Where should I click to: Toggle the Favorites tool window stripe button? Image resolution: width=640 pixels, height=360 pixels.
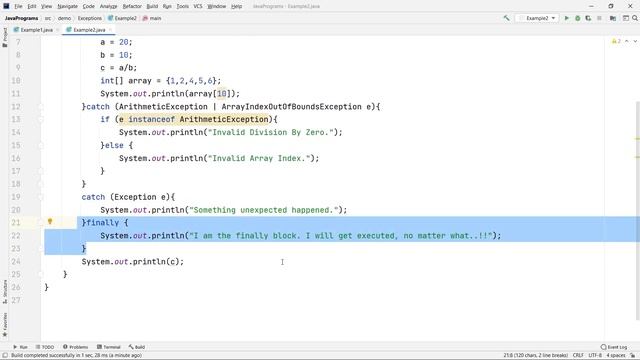[4, 324]
